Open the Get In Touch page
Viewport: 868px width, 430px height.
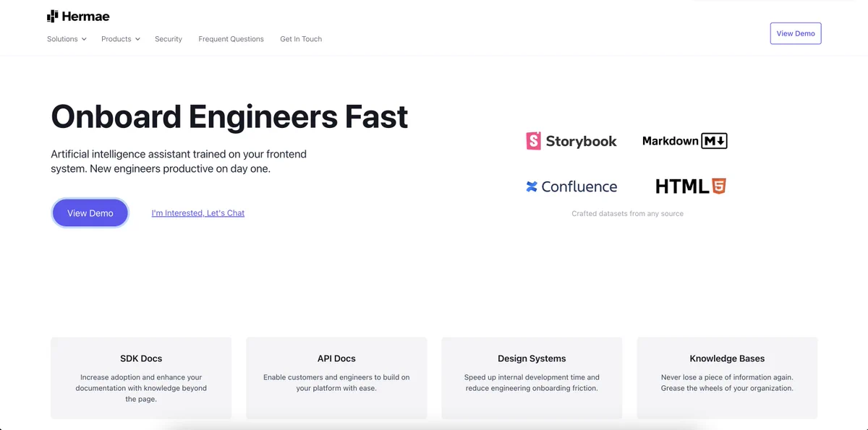coord(301,39)
